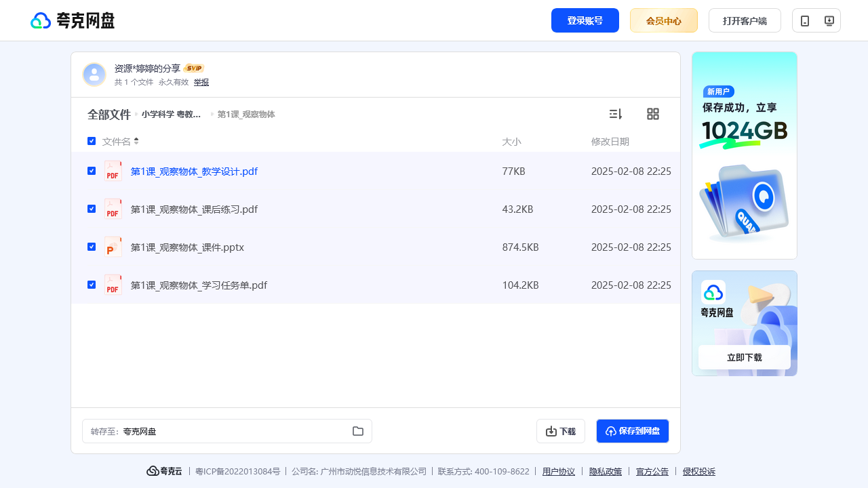868x488 pixels.
Task: Click 立即下载 in the ad card
Action: point(745,357)
